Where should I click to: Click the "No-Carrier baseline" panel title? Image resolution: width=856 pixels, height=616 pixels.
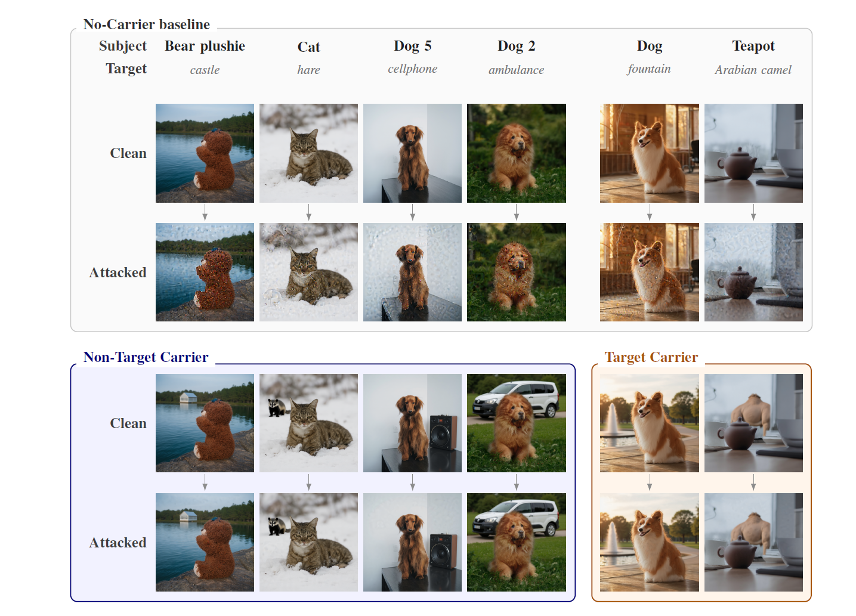pyautogui.click(x=147, y=24)
